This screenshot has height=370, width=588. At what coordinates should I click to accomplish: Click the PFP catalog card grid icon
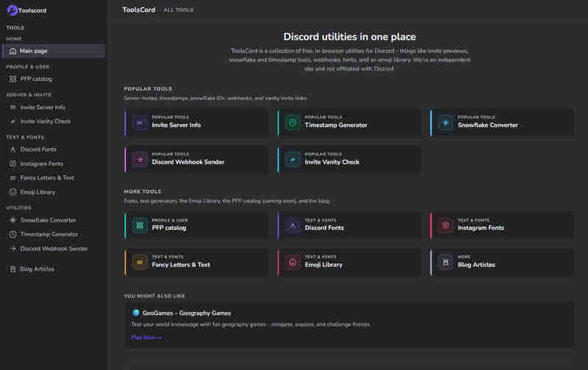point(140,225)
